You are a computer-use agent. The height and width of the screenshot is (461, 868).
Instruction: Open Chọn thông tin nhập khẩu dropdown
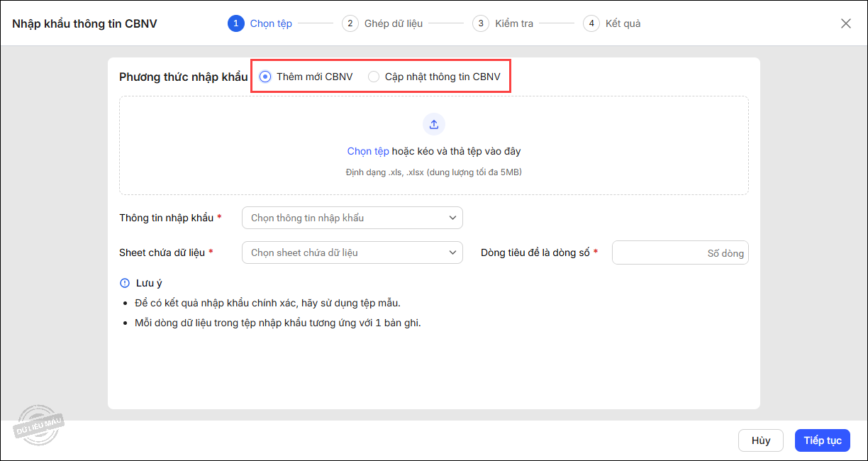352,218
